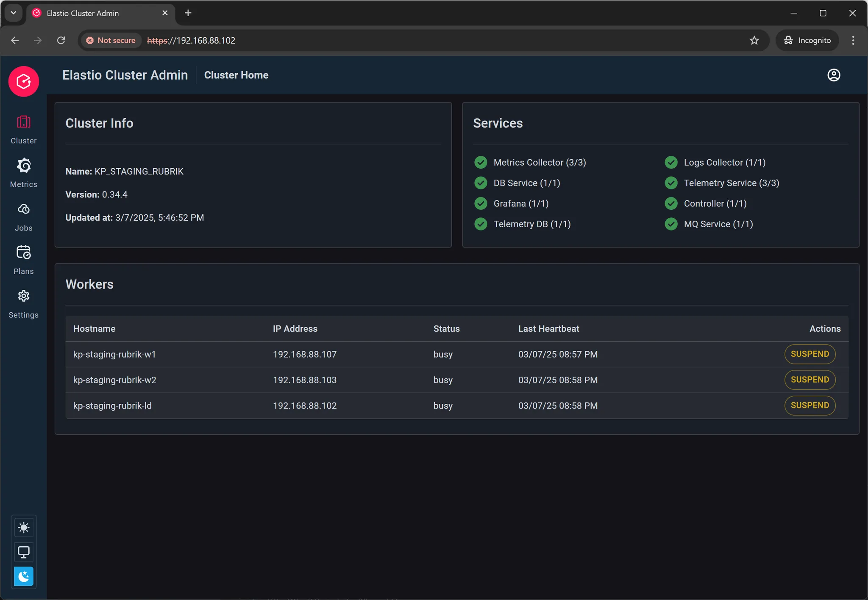Open the Cluster section in the sidebar
The height and width of the screenshot is (600, 868).
point(24,130)
